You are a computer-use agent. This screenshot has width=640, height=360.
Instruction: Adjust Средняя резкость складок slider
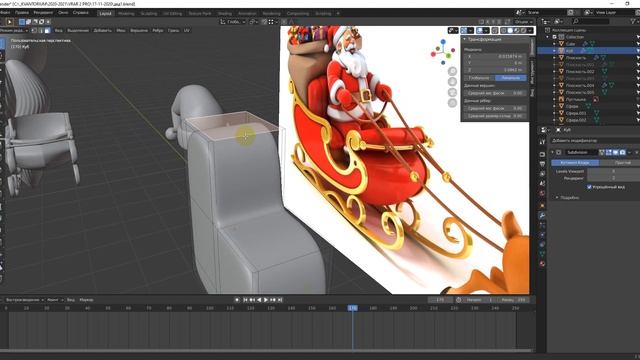tap(495, 116)
